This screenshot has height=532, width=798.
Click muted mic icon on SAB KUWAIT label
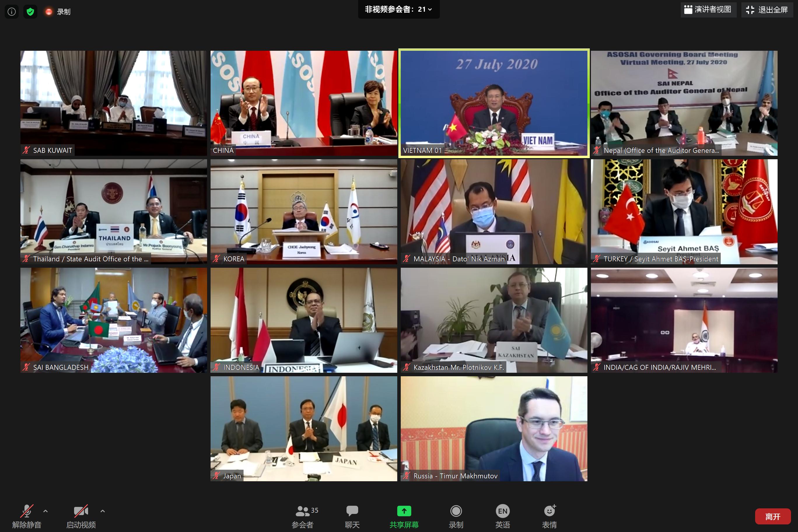26,150
